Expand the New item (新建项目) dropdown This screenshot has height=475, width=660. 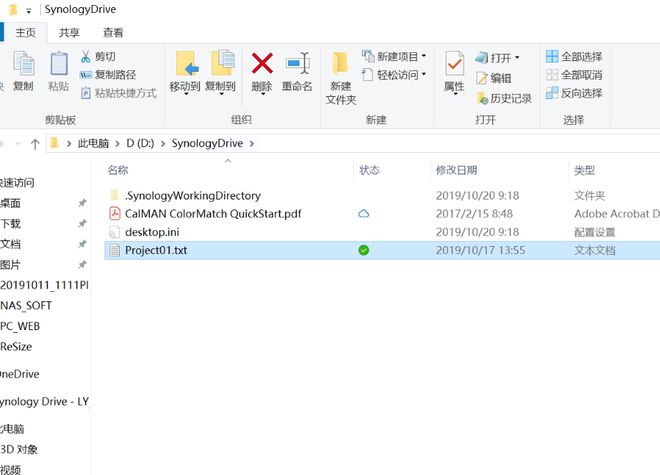[424, 56]
